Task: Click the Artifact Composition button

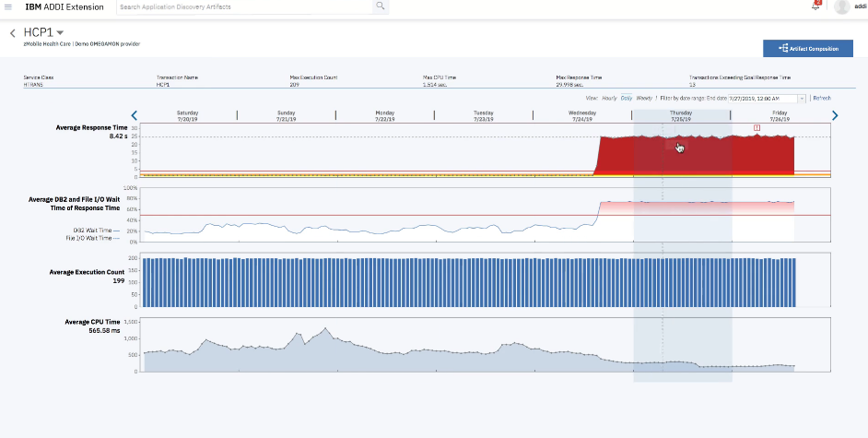Action: pos(807,48)
